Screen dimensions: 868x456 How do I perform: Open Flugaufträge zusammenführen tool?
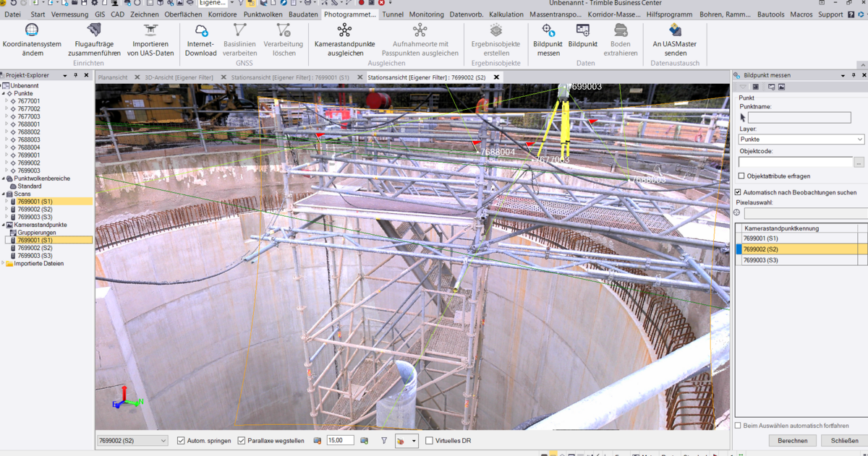pos(94,40)
